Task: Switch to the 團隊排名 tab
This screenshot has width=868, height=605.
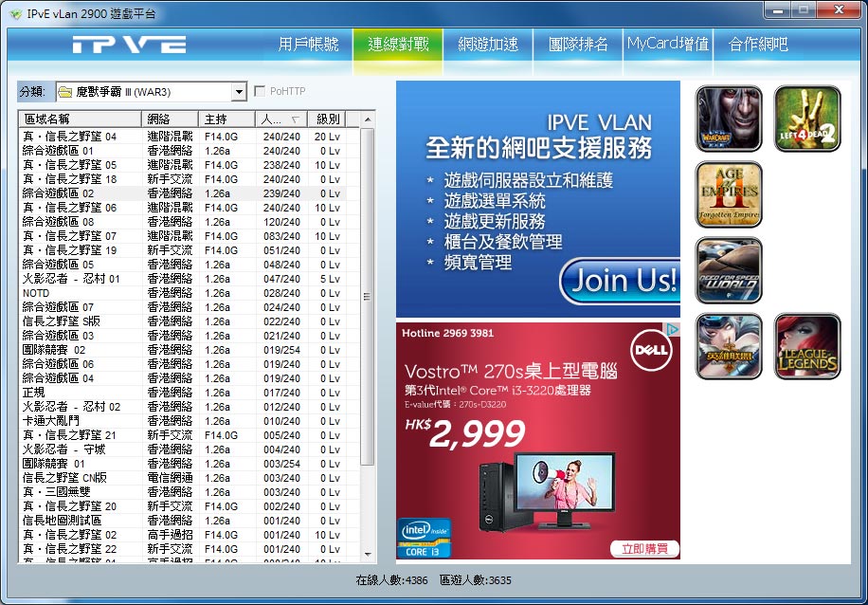Action: tap(578, 45)
